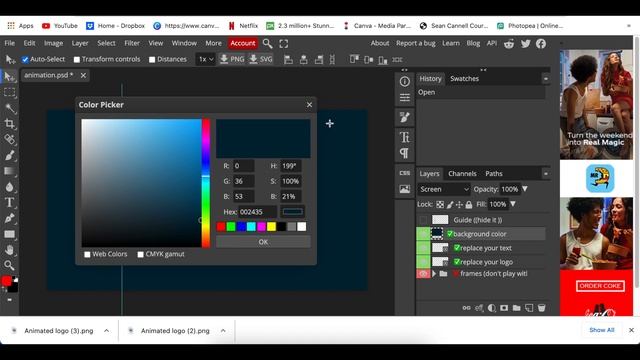
Task: Check the CMYK gamut option
Action: [140, 254]
